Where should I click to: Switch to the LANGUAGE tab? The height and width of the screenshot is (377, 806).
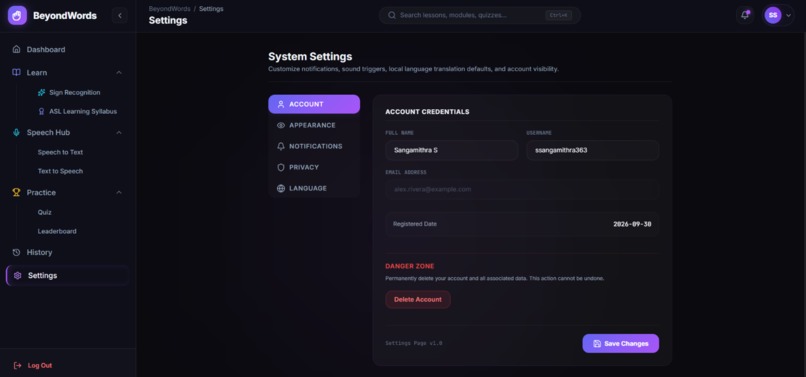[314, 189]
